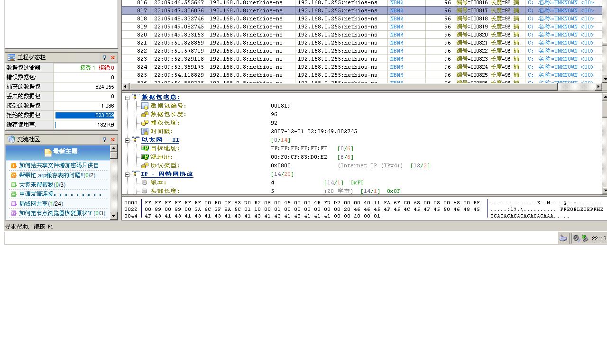
Task: Collapse the 数据包信息 tree node
Action: coord(127,98)
